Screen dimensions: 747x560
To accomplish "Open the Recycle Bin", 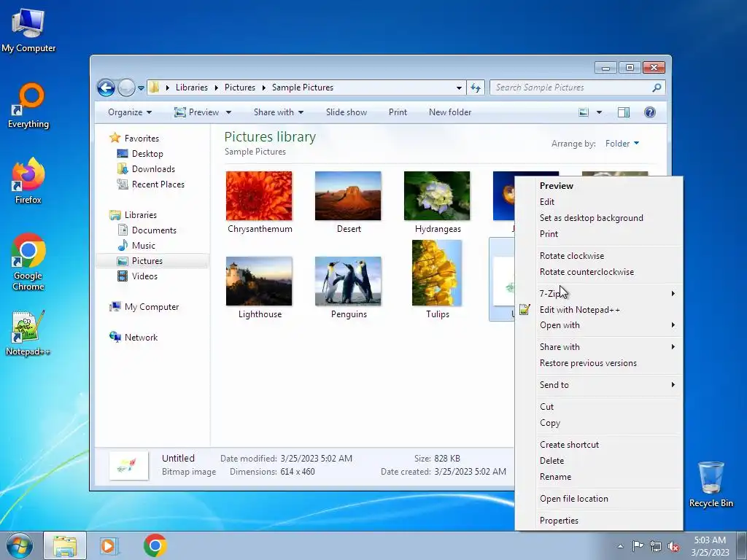I will [x=711, y=484].
